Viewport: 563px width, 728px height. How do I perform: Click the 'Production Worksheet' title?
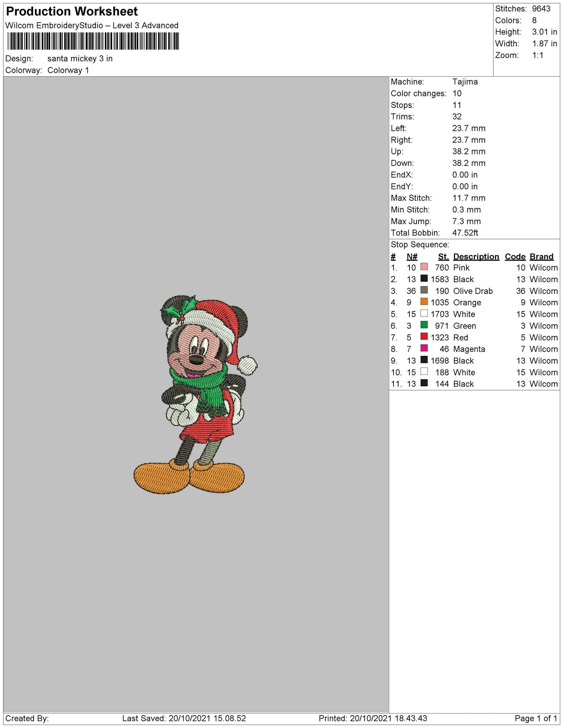point(72,12)
